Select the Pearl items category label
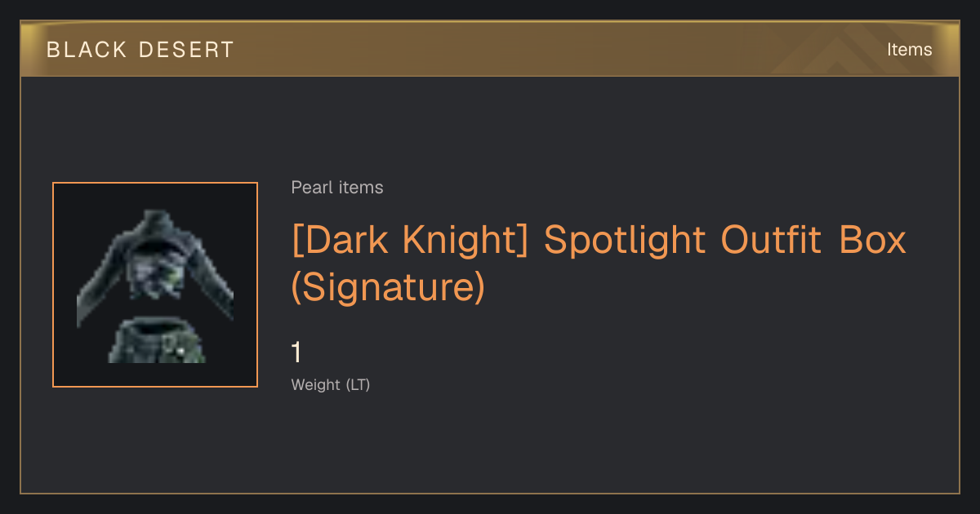 (337, 188)
